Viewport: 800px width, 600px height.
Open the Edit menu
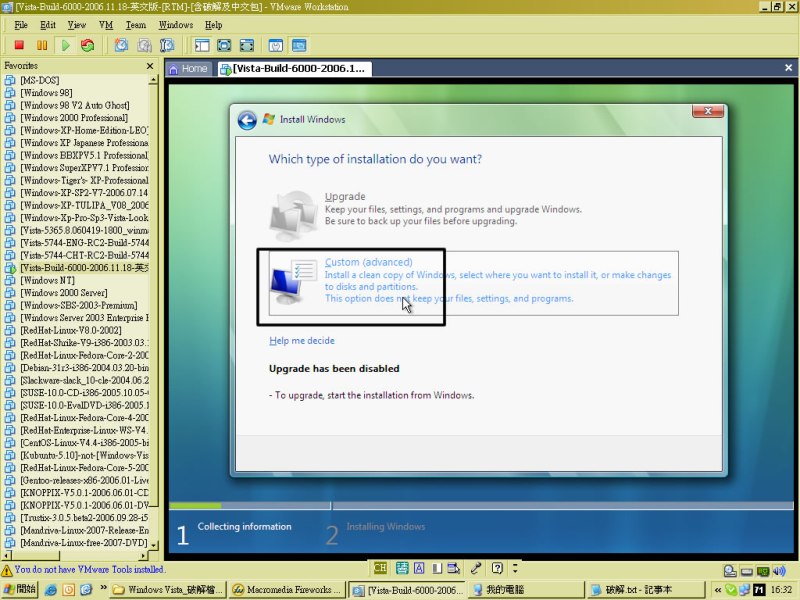click(48, 25)
